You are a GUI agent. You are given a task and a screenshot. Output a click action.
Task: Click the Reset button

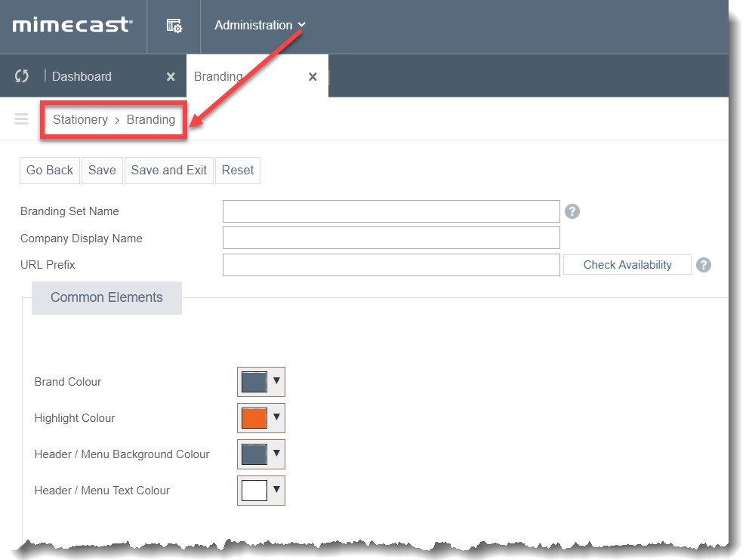(237, 170)
